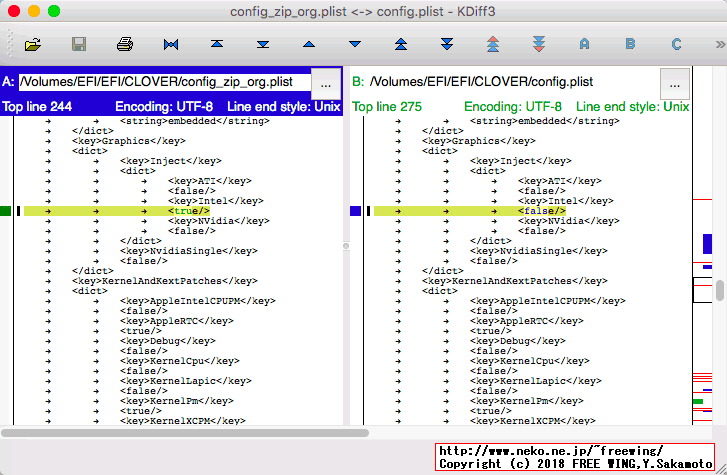Expand toolbar overflow chevron
The height and width of the screenshot is (475, 727).
(x=720, y=45)
